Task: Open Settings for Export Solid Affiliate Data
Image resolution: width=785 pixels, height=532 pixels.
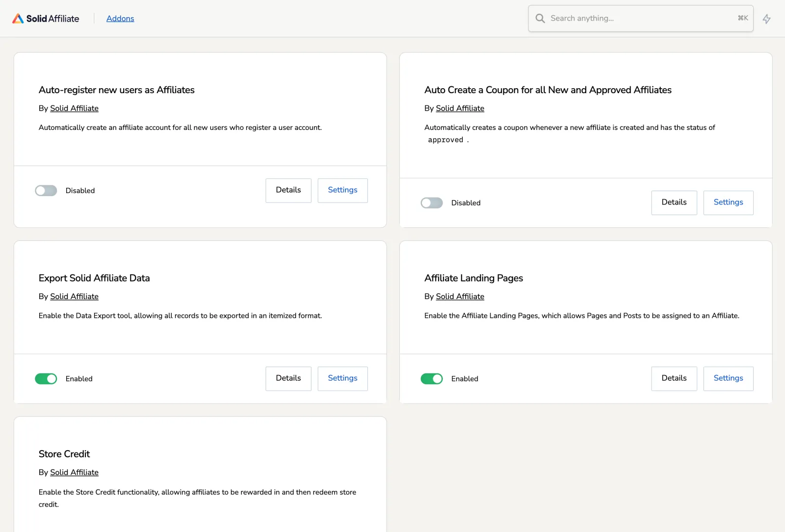Action: 342,379
